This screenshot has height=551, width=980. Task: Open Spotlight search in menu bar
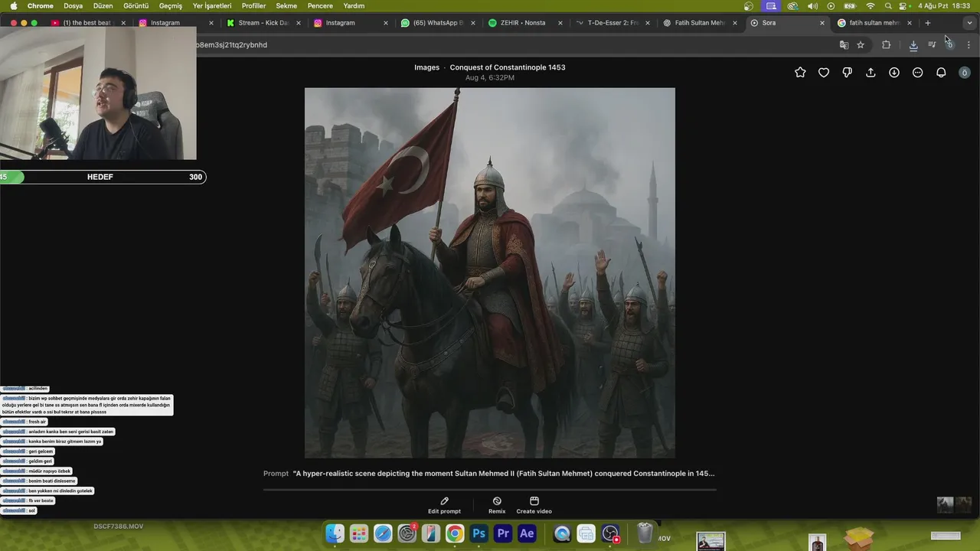[x=888, y=6]
